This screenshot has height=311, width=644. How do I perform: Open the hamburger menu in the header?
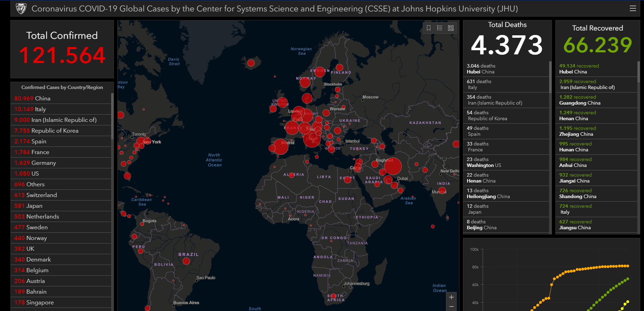633,8
